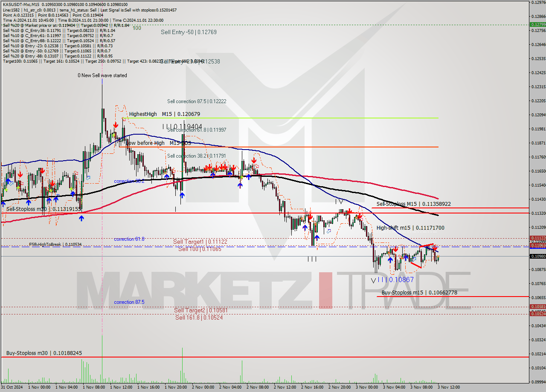Select the 'Low before High' M15-BOS label

click(x=158, y=143)
